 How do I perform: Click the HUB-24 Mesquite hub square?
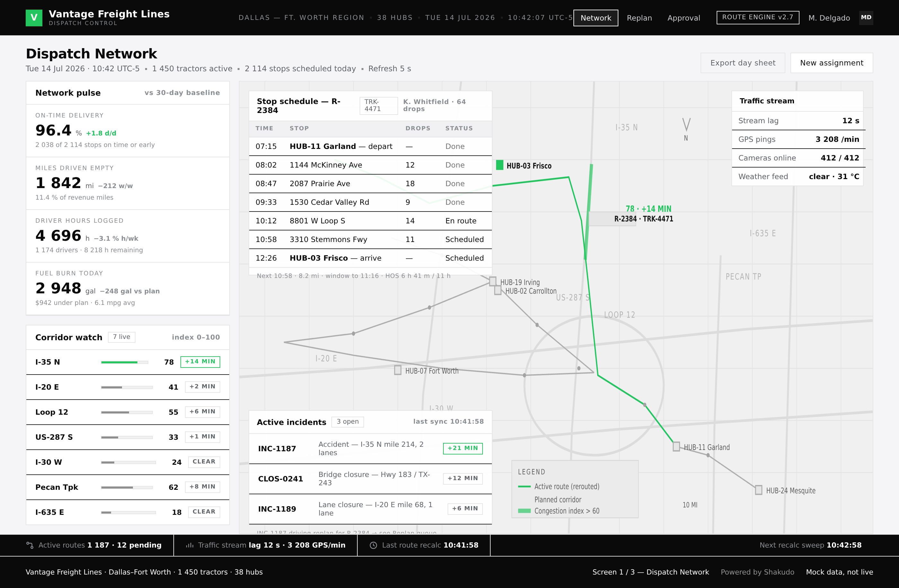pos(758,490)
